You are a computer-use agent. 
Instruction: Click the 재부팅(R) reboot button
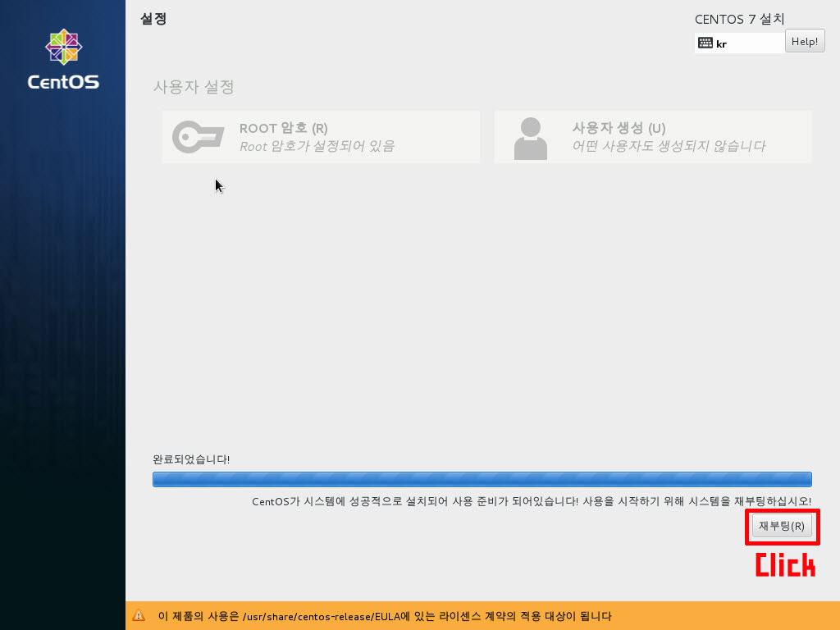(782, 526)
